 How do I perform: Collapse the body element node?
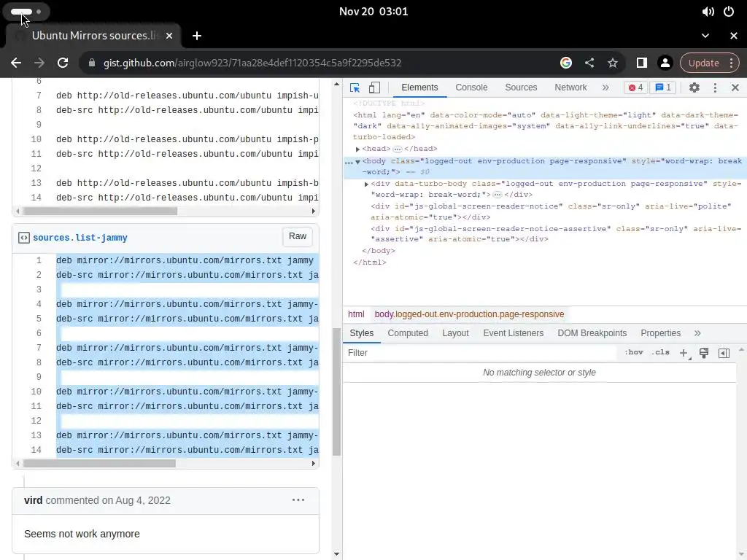pyautogui.click(x=357, y=161)
